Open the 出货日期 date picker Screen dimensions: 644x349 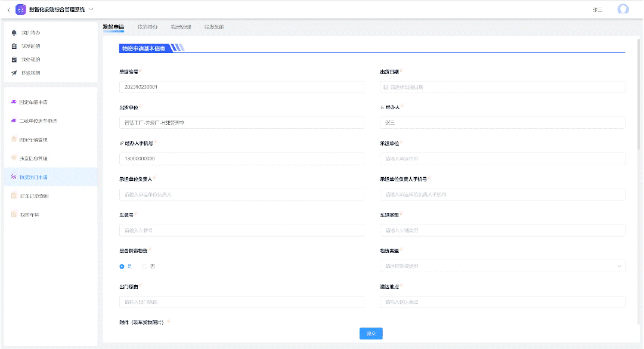coord(502,87)
